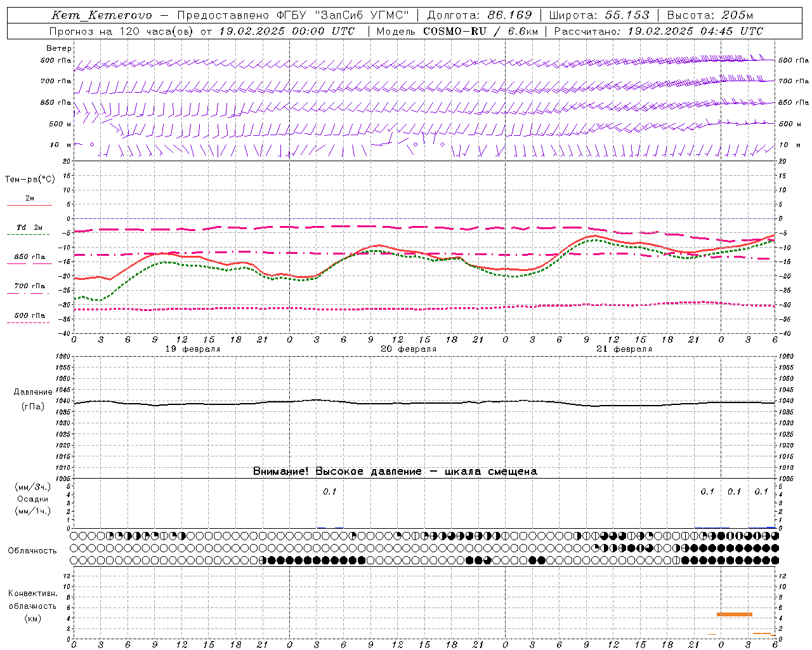Click the 700 гПа temperature legend entry
This screenshot has height=650, width=812.
(x=29, y=288)
